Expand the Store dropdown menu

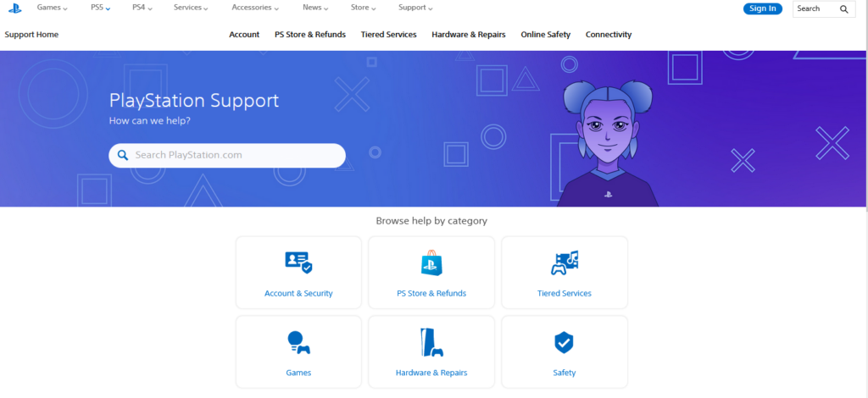coord(363,8)
